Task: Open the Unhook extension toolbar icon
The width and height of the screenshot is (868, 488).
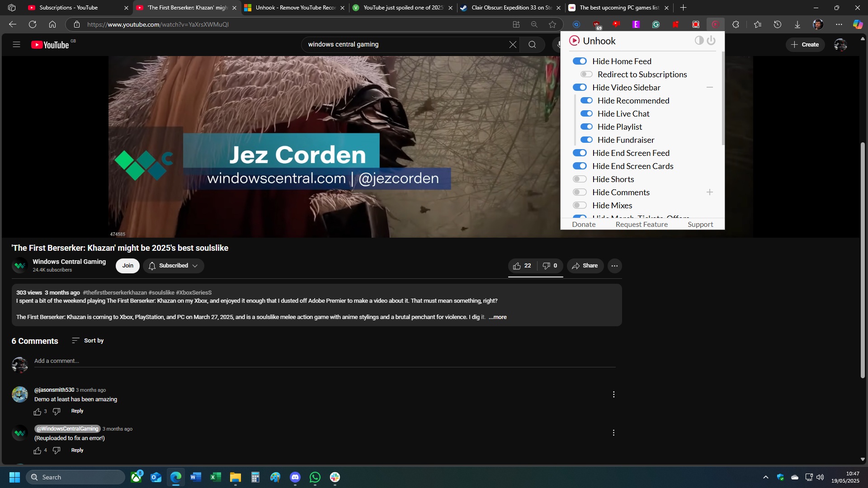Action: click(715, 24)
